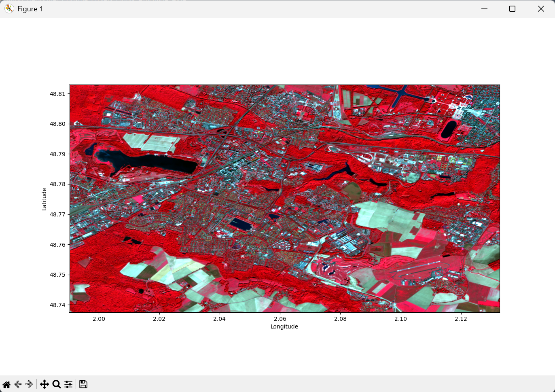This screenshot has height=392, width=555.
Task: Click the matplotlib icon in the title bar
Action: [9, 9]
